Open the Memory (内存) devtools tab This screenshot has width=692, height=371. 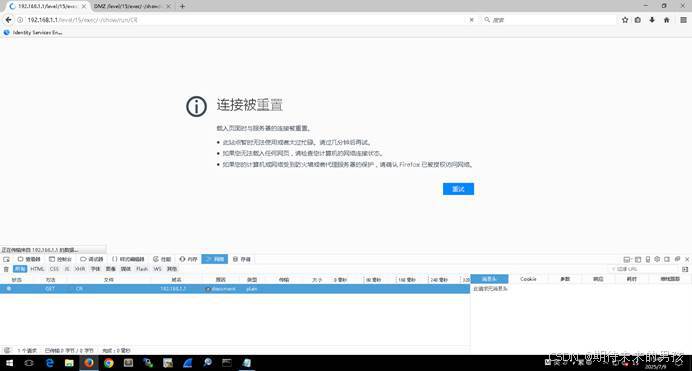click(188, 259)
